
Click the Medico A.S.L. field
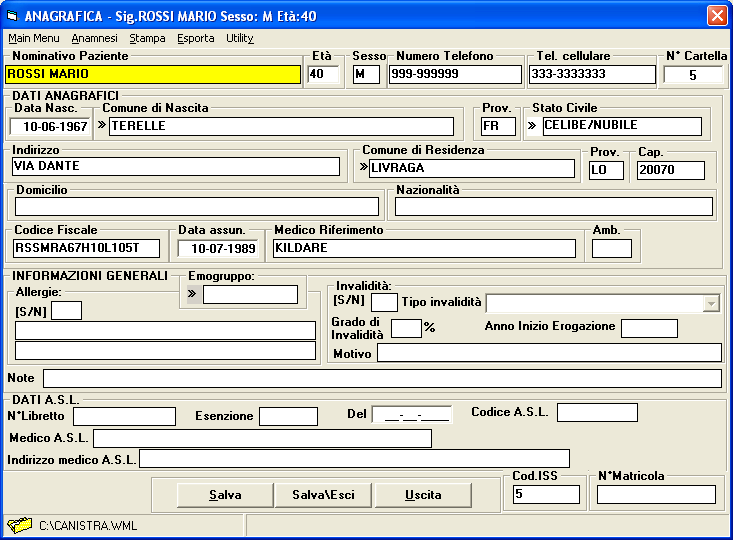(x=262, y=439)
